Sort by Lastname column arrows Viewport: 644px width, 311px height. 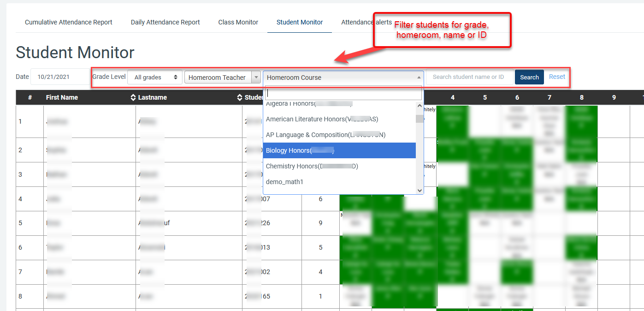point(239,97)
